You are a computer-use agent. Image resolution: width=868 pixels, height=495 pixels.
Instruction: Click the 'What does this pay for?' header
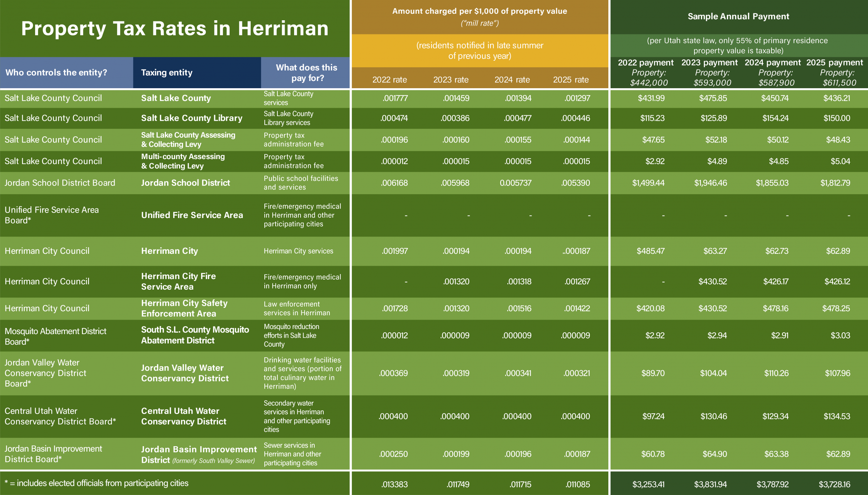307,73
